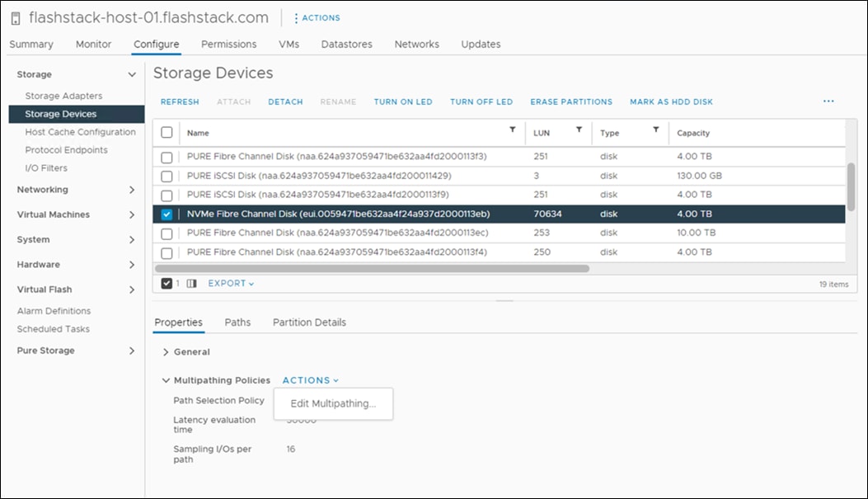Viewport: 868px width, 499px height.
Task: Click the Type column filter icon
Action: point(656,132)
